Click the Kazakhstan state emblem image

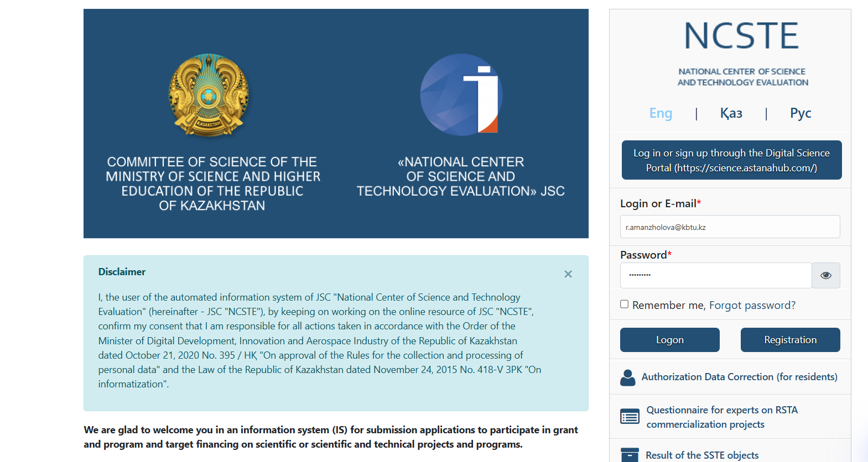tap(209, 96)
